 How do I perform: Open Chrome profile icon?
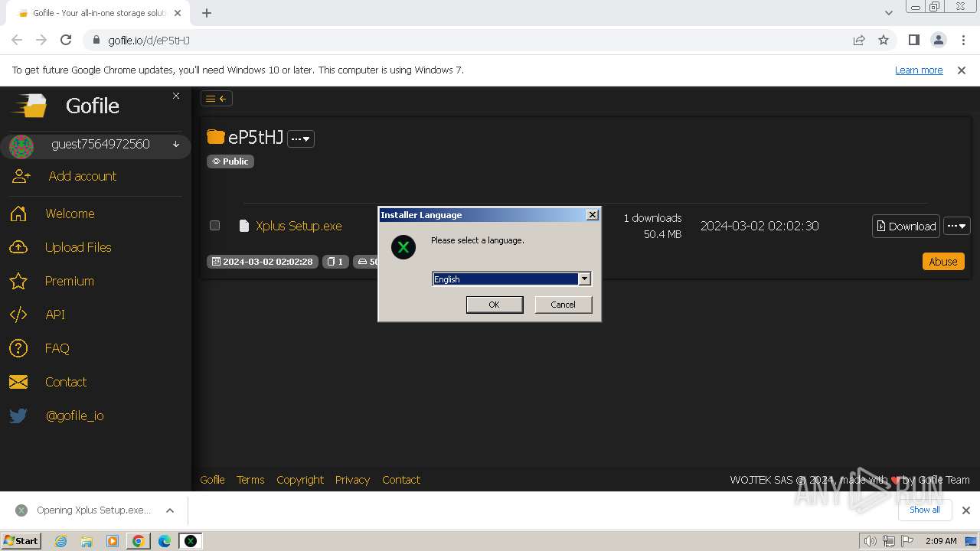938,40
